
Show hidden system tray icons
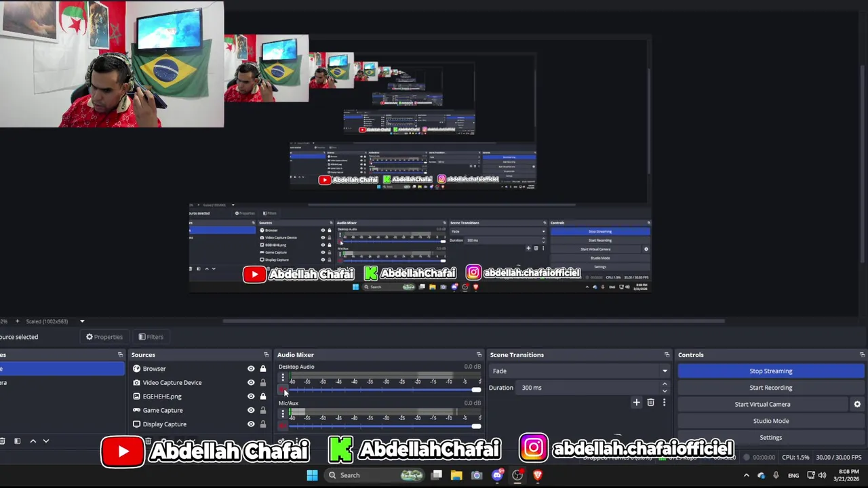747,475
